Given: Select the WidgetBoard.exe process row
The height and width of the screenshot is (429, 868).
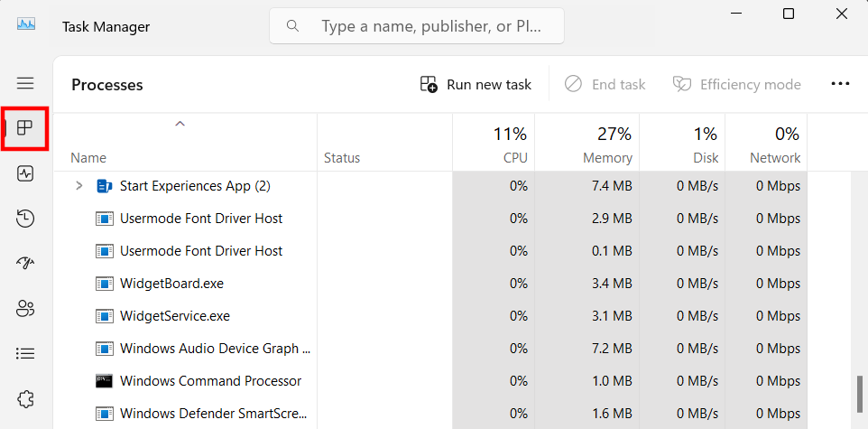Looking at the screenshot, I should (x=171, y=284).
